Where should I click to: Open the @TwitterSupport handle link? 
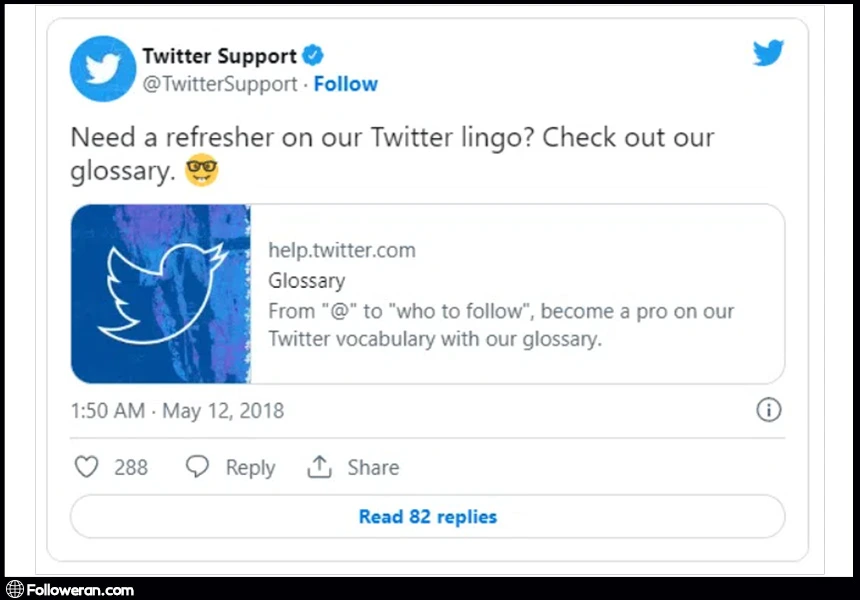[220, 84]
